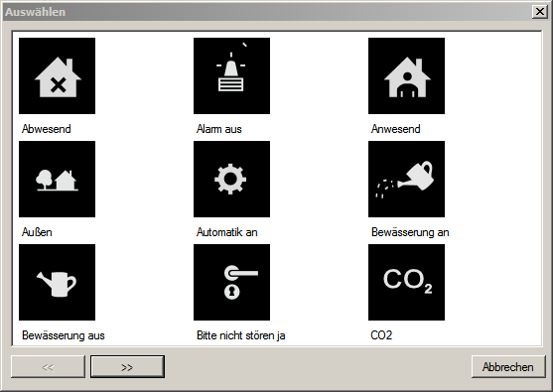Viewport: 553px width, 392px height.
Task: Cancel the dialog with Abbrechen
Action: coord(508,367)
